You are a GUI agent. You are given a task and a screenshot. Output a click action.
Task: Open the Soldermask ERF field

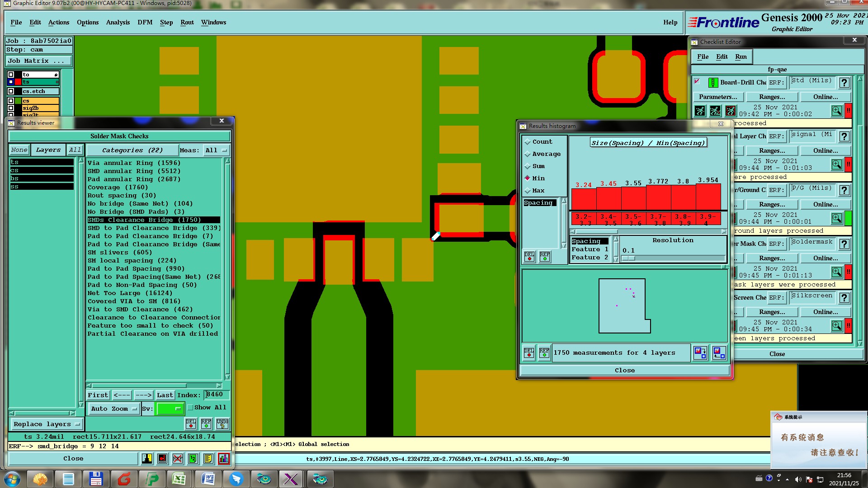tap(811, 243)
